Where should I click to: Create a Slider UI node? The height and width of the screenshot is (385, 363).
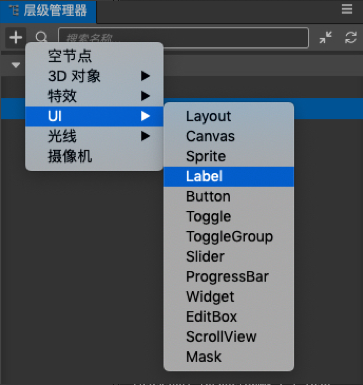(x=229, y=257)
